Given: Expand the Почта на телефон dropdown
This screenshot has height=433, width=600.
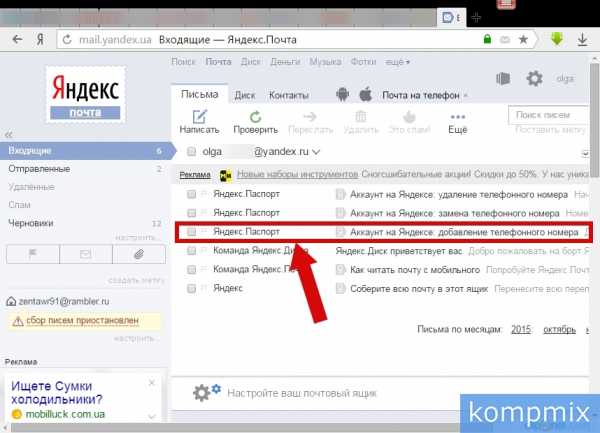Looking at the screenshot, I should (466, 95).
